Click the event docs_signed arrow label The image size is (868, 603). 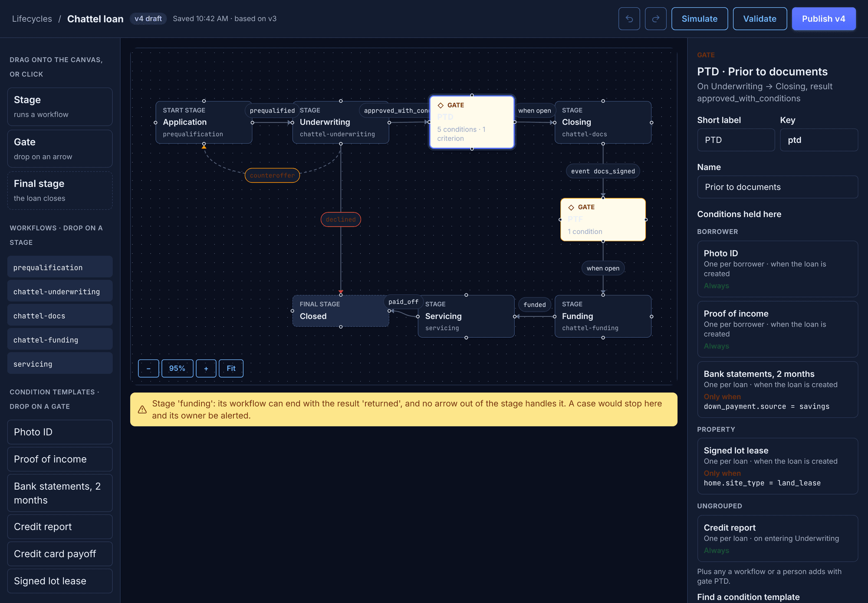click(x=603, y=171)
